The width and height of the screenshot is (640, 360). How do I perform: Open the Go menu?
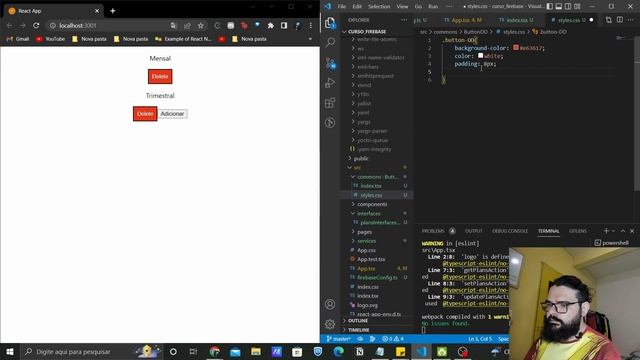point(418,6)
